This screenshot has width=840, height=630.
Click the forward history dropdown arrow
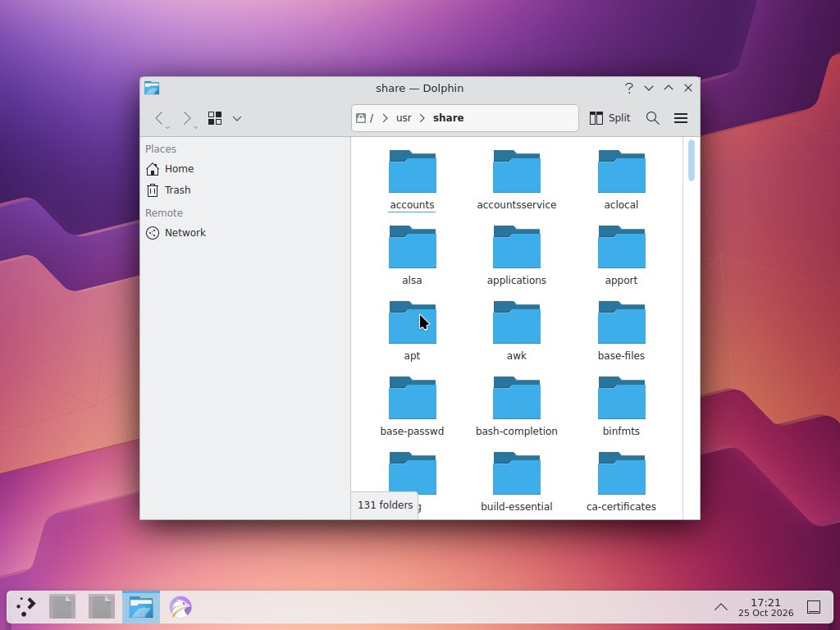pos(195,127)
